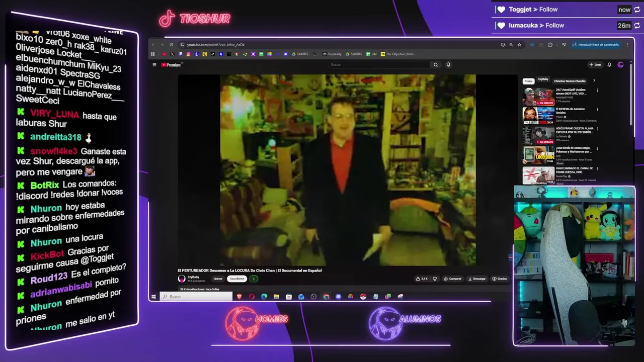Open more options for 24/7 AstralSpiff stream
Screen dimensions: 644x362
[x=597, y=90]
